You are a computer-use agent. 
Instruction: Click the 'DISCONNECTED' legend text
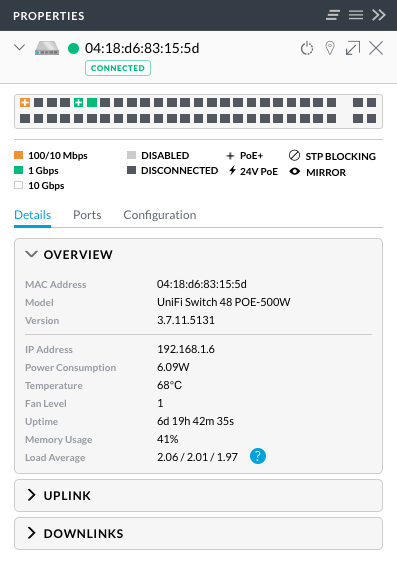pyautogui.click(x=179, y=171)
